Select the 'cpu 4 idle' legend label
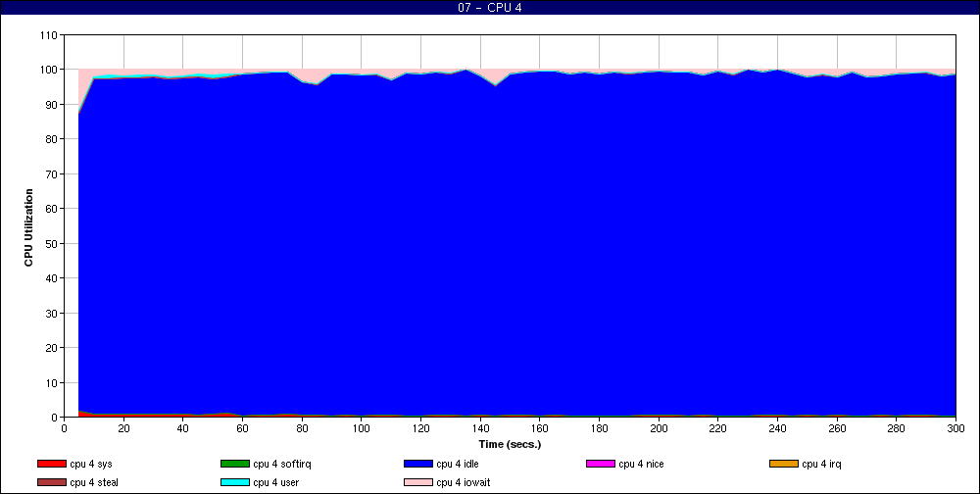Viewport: 980px width, 494px height. pyautogui.click(x=458, y=464)
